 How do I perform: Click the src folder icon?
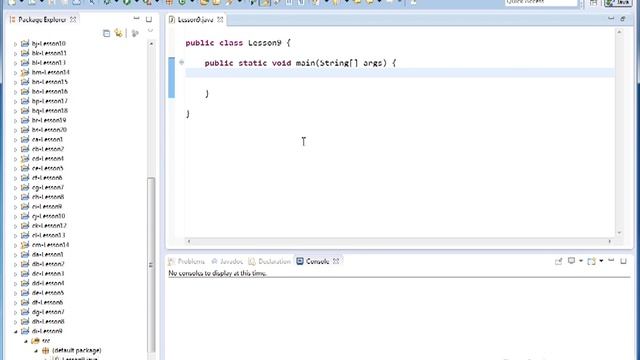click(35, 340)
